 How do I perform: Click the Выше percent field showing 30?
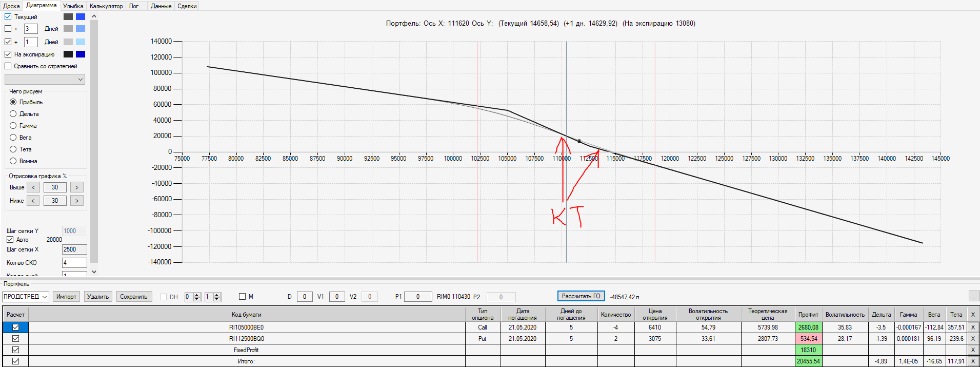[x=55, y=187]
